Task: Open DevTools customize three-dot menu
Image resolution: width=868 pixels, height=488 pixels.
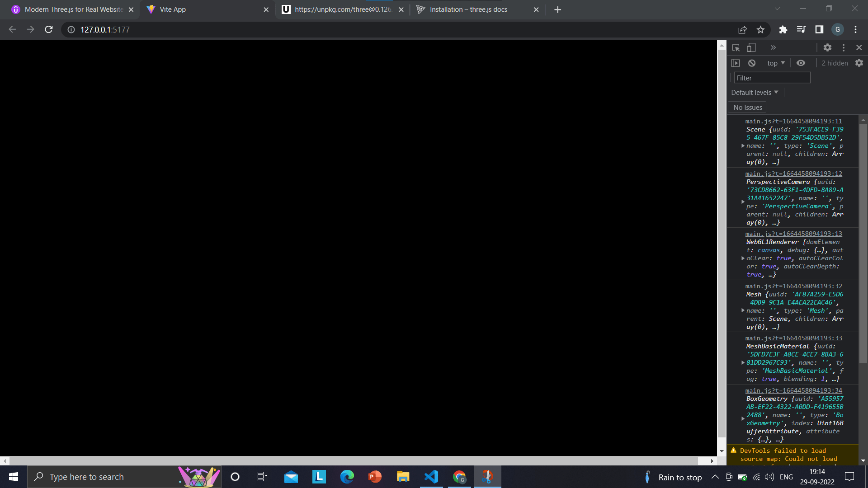Action: (x=844, y=47)
